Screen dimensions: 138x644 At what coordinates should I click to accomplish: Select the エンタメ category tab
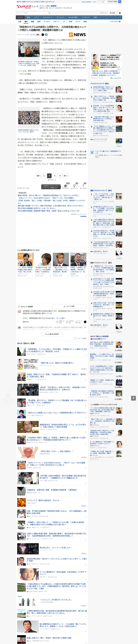47,21
